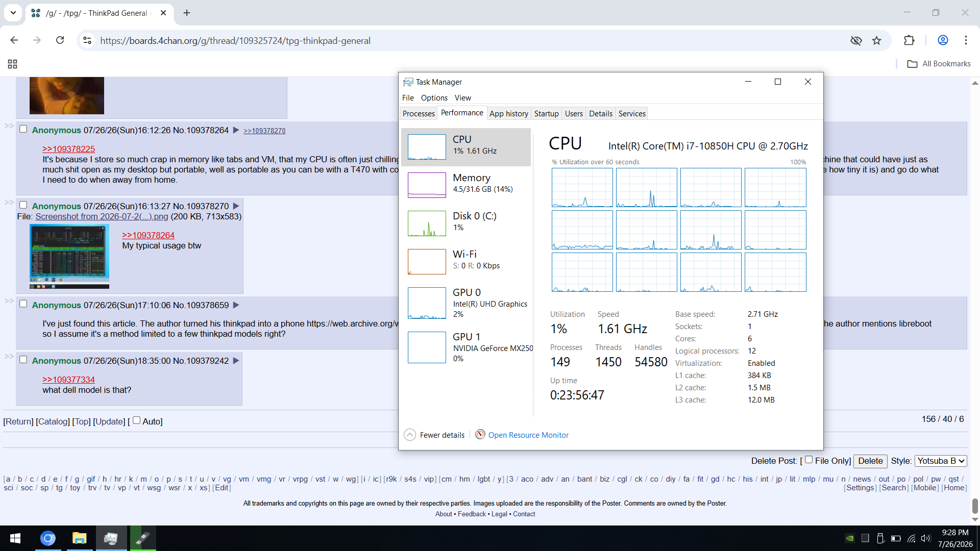Switch to the Users tab
This screenshot has width=980, height=551.
(574, 113)
